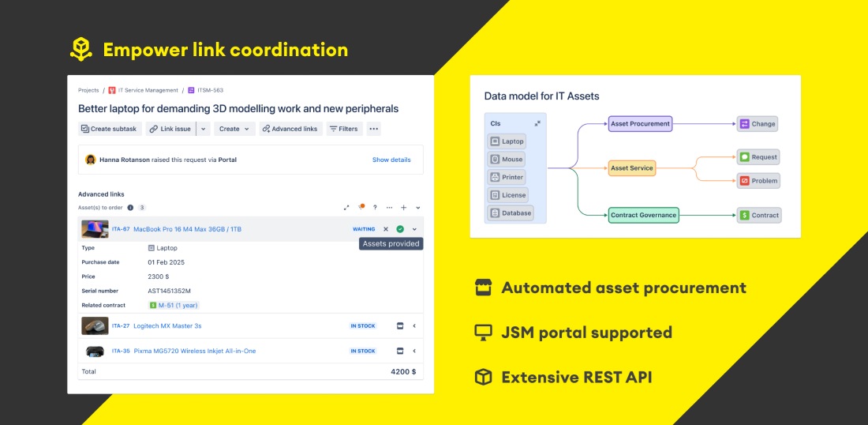This screenshot has width=868, height=425.
Task: Open IT Service Management in the breadcrumb
Action: (x=148, y=90)
